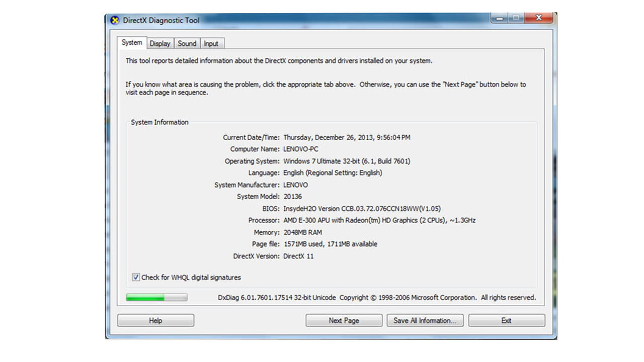Image resolution: width=644 pixels, height=362 pixels.
Task: Click the AMD E-300 APU processor text
Action: point(379,220)
